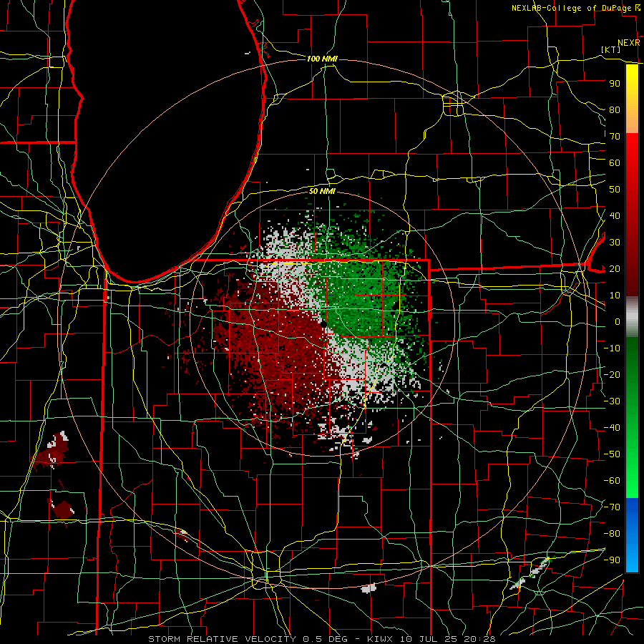This screenshot has height=644, width=644.
Task: Click the [KT] units label above legend
Action: click(x=611, y=49)
